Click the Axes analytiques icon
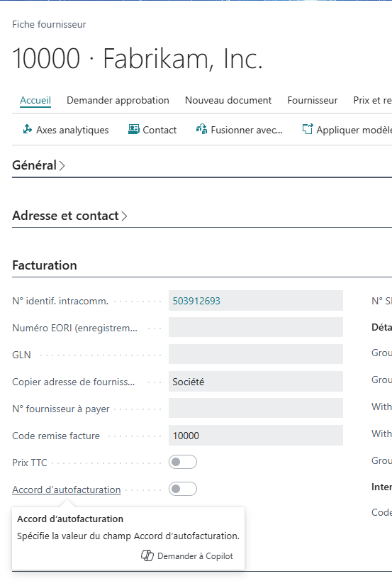392x586 pixels. coord(27,129)
